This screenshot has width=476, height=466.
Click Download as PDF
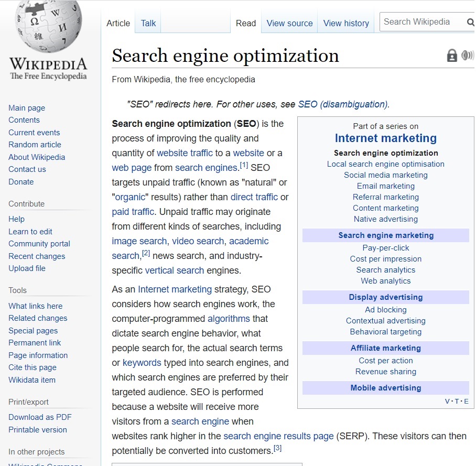tap(40, 417)
